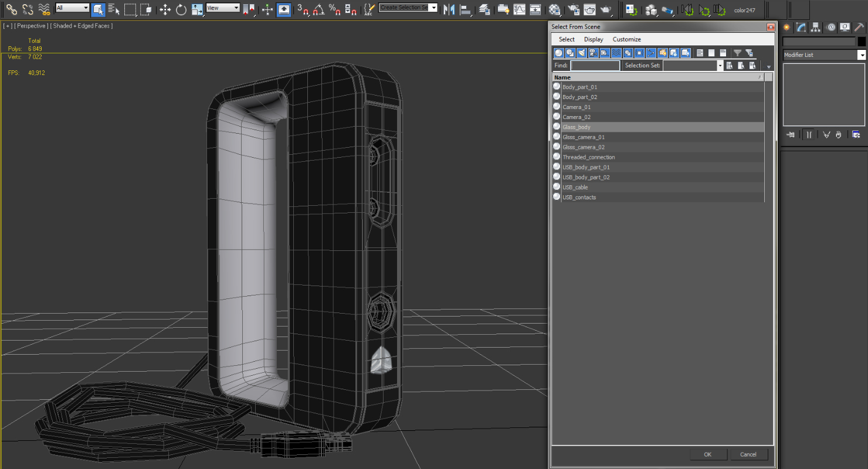
Task: Toggle Display Lights filter in dialog
Action: 582,53
